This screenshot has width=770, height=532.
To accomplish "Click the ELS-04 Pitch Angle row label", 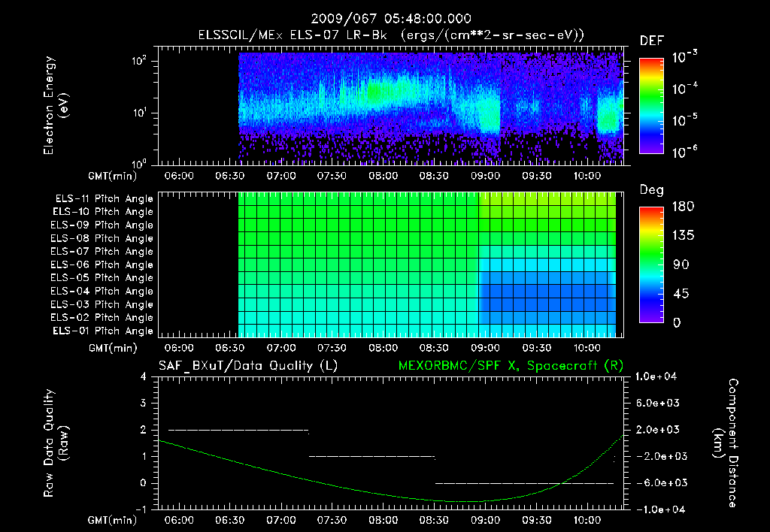I will coord(102,292).
